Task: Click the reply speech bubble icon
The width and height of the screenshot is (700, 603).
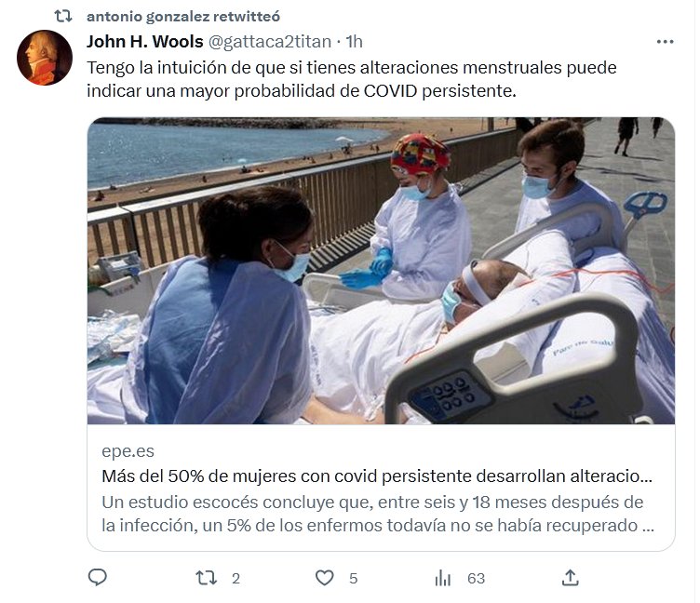Action: [98, 578]
